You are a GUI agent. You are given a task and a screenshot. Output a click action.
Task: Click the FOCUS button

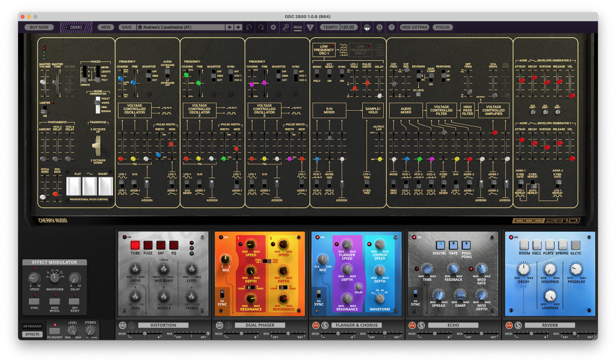tap(442, 27)
